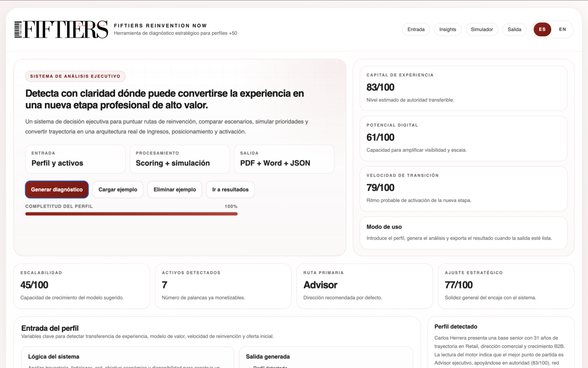588x368 pixels.
Task: Switch language to EN
Action: coord(562,29)
